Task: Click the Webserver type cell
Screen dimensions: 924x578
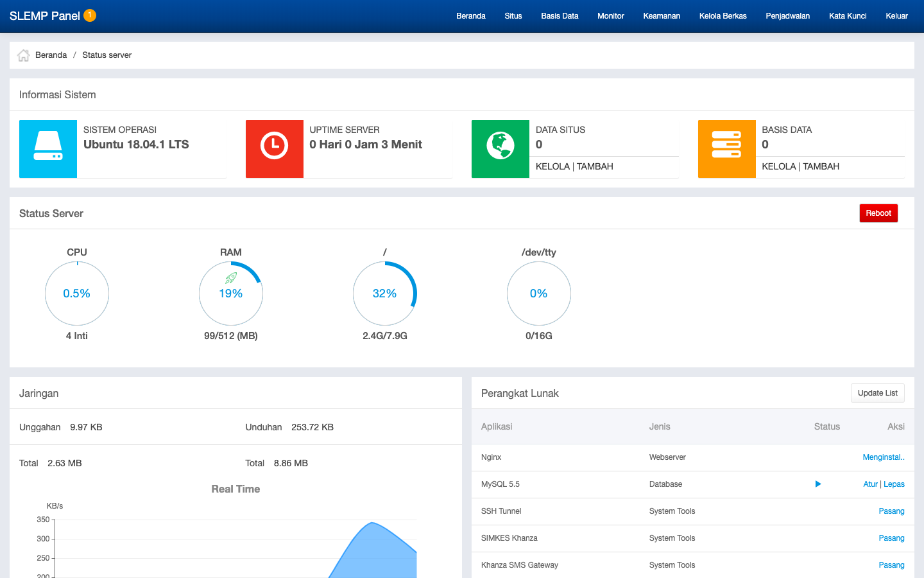Action: pyautogui.click(x=667, y=457)
